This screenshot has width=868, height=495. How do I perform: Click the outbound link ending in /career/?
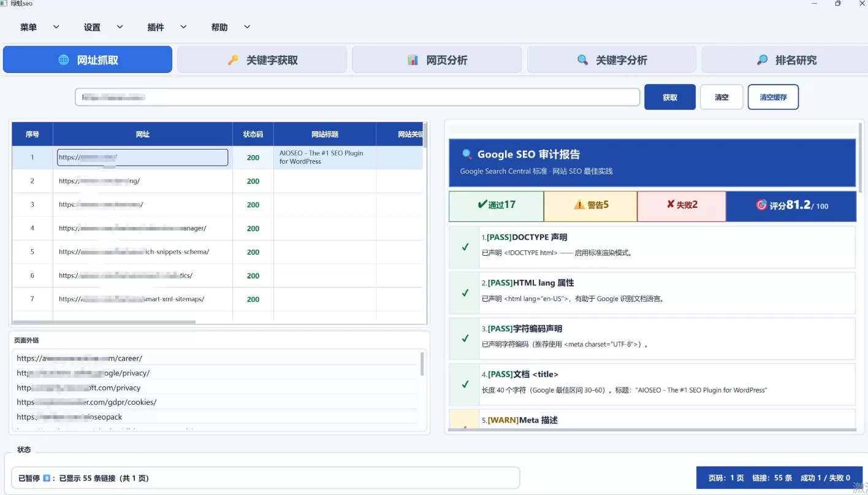click(80, 358)
